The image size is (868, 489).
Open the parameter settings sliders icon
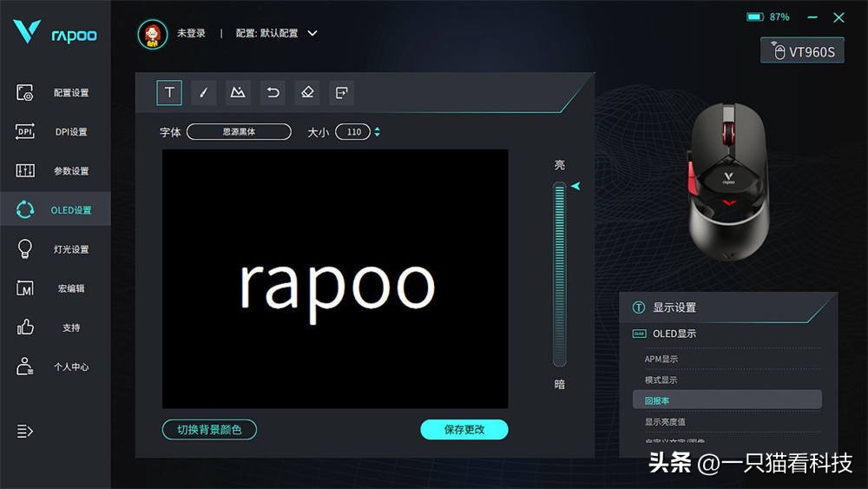[25, 170]
